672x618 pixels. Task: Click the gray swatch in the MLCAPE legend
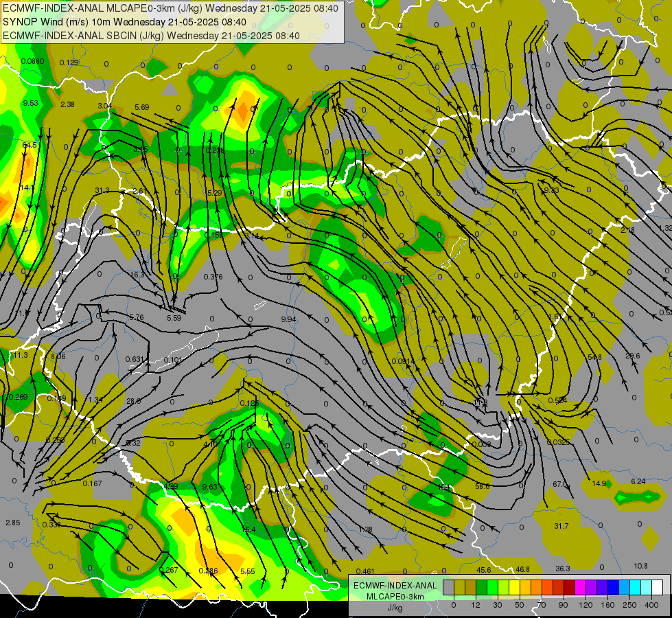point(449,587)
